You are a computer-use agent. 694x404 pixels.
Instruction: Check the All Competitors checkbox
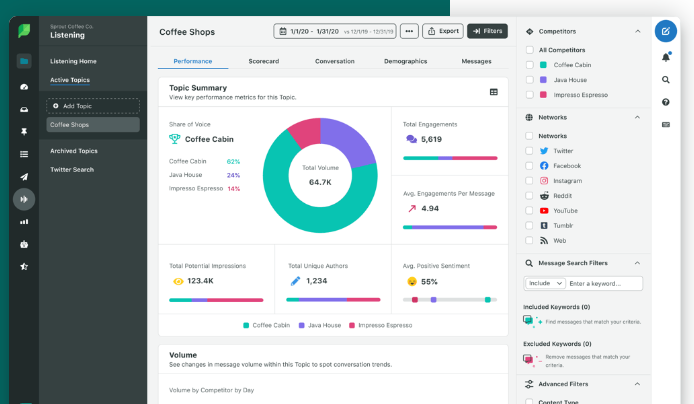(529, 50)
